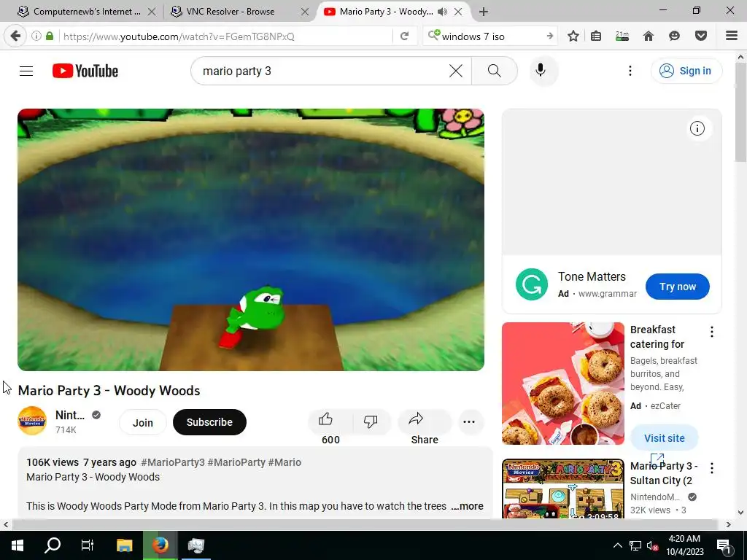The image size is (747, 560).
Task: Click Visit site on ezCater ad
Action: [664, 438]
